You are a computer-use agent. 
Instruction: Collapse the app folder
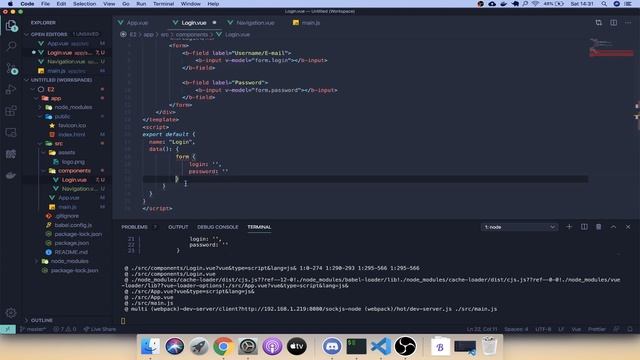[x=56, y=98]
